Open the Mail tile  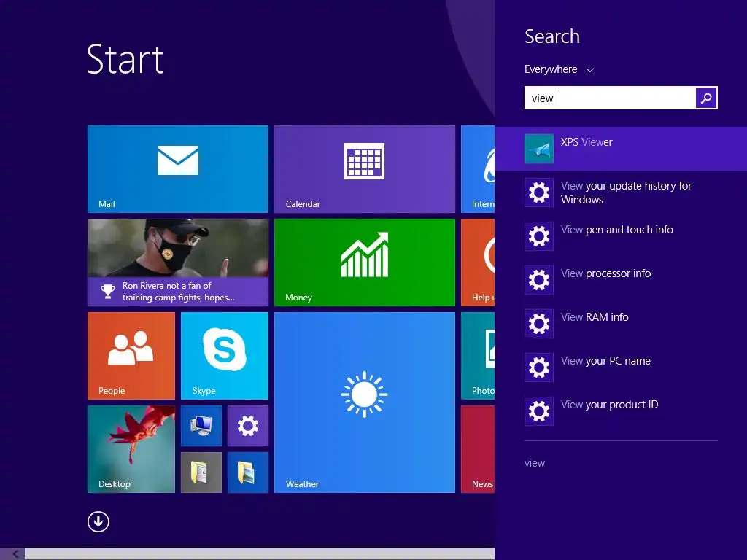pyautogui.click(x=178, y=169)
